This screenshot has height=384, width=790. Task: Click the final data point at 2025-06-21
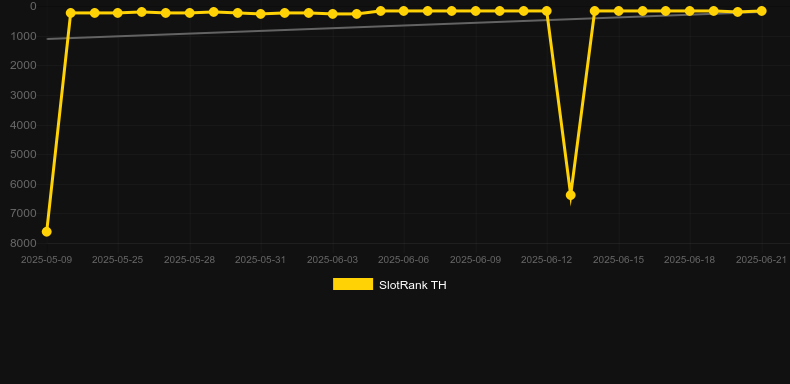click(761, 11)
